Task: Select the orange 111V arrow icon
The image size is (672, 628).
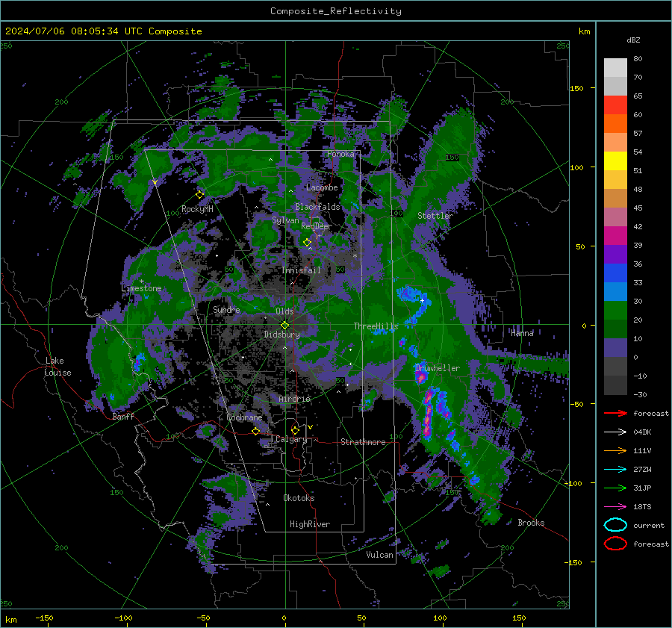Action: (x=615, y=450)
